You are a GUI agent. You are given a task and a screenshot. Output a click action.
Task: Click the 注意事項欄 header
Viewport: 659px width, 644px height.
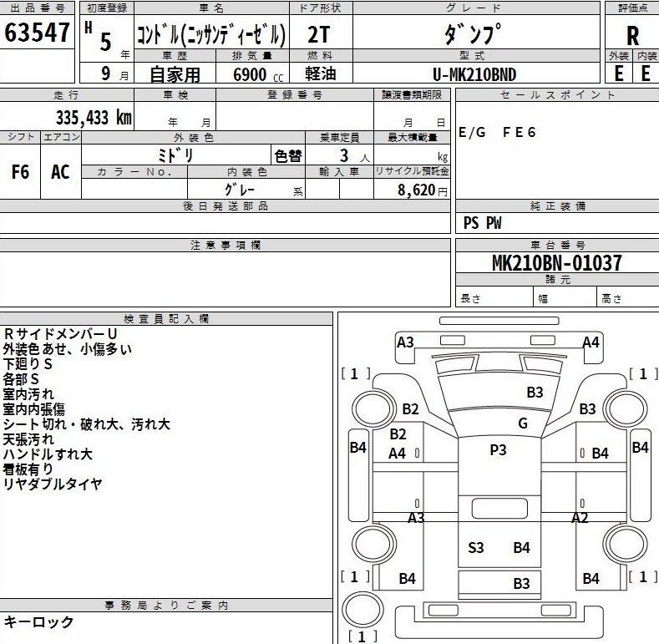coord(226,245)
